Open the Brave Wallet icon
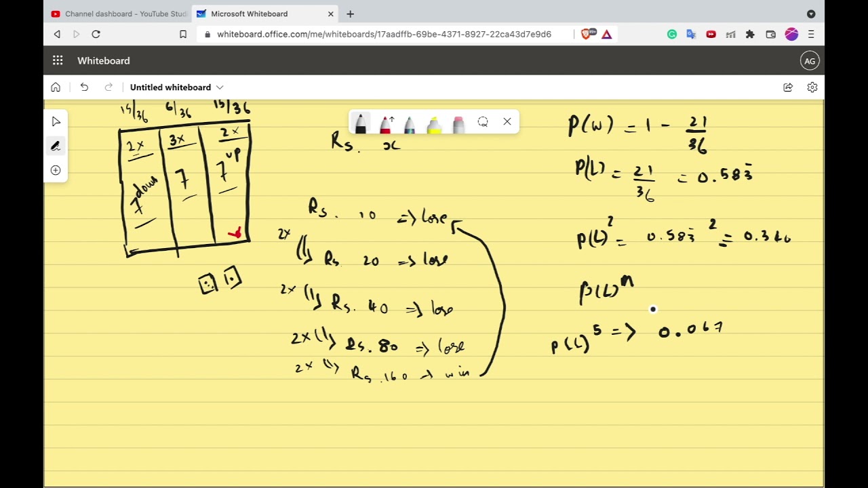This screenshot has width=868, height=488. coord(771,34)
